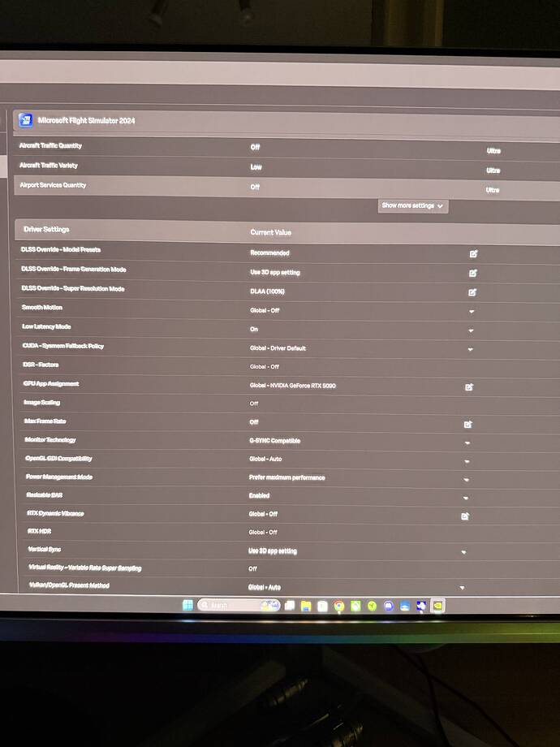Select the Aircraft Traffic Quantity row label
This screenshot has height=747, width=560.
pyautogui.click(x=50, y=145)
